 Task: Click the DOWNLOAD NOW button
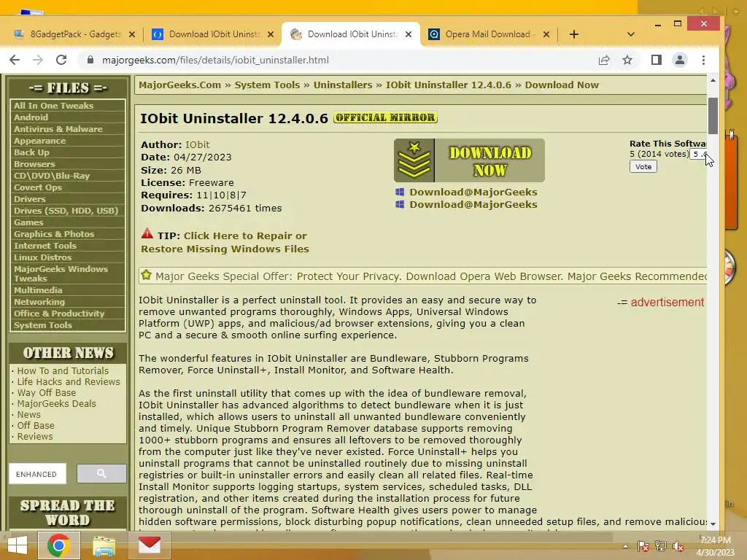click(469, 160)
